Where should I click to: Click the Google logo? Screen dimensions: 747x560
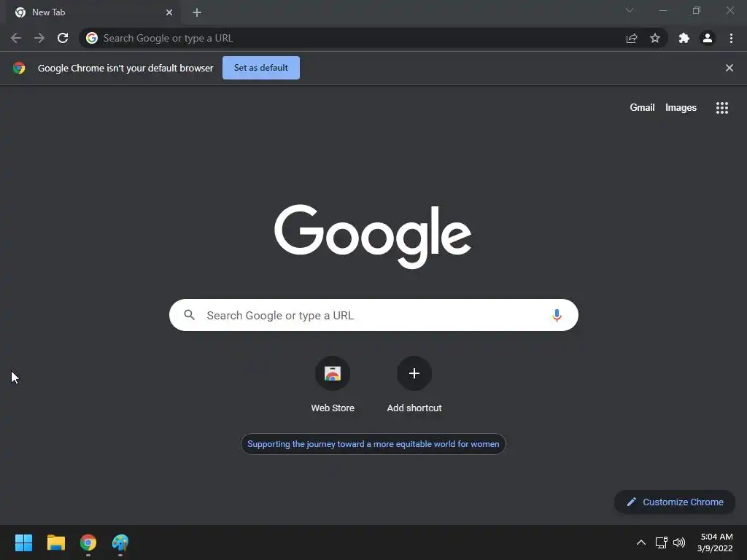point(373,236)
